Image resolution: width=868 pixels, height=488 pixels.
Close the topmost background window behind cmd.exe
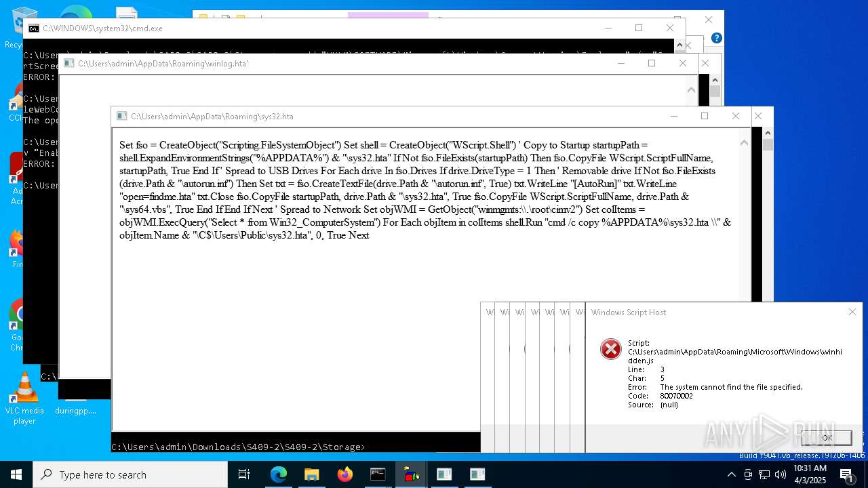click(709, 20)
